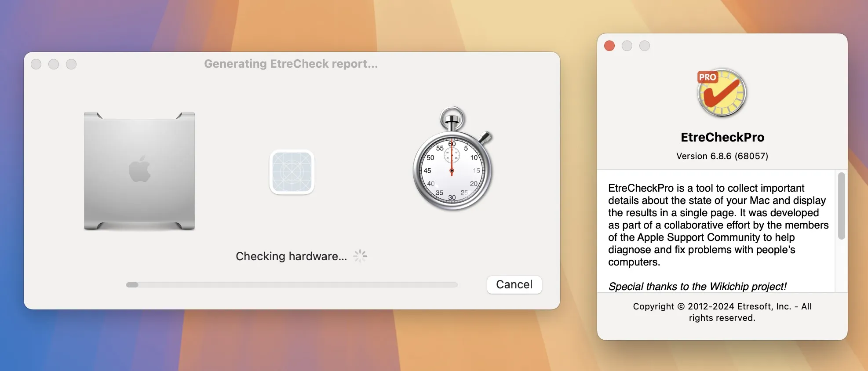Click the "Generating EtreCheck report..." window title
Screen dimensions: 868x371
pos(291,64)
